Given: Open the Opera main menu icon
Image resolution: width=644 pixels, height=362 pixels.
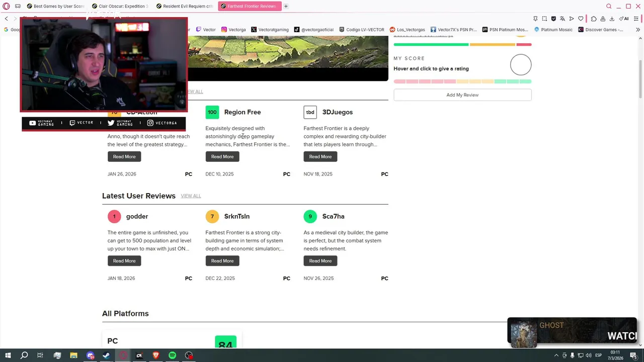Looking at the screenshot, I should [x=6, y=6].
